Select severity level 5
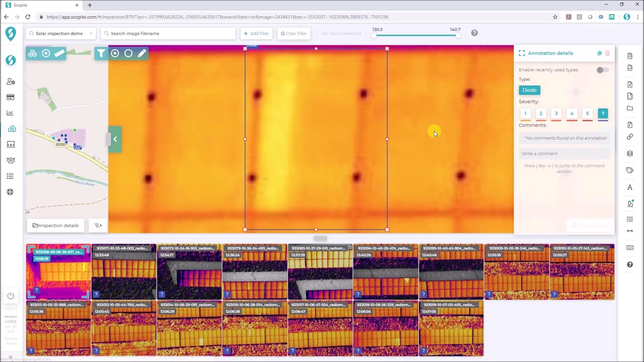 (587, 114)
